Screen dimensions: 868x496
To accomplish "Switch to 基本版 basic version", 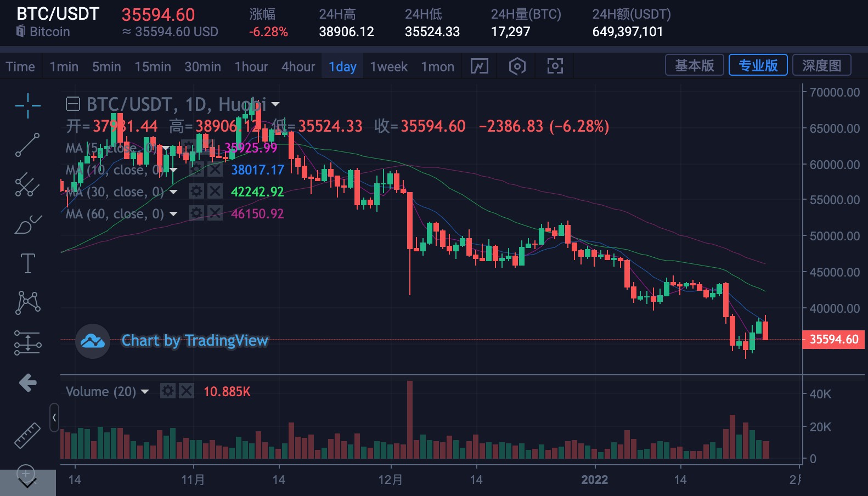I will tap(694, 65).
